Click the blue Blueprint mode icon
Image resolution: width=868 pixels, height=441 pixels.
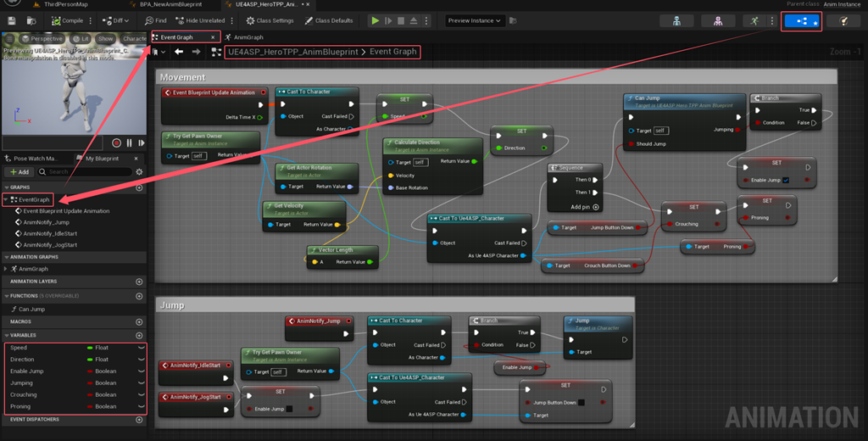point(801,21)
